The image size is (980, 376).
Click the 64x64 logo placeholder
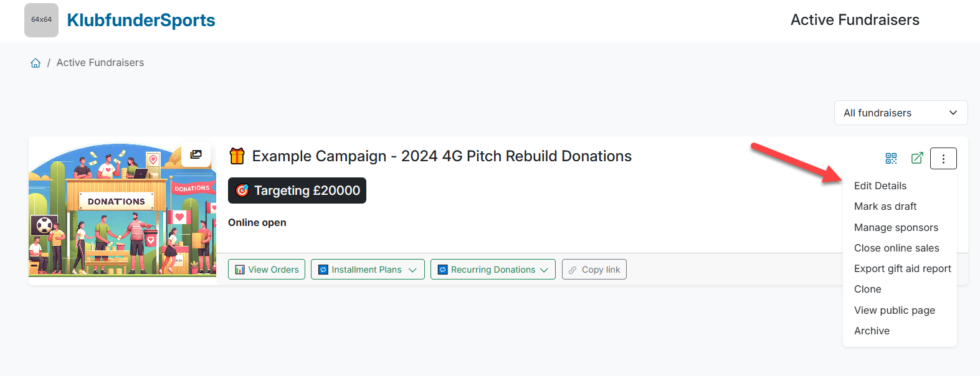(41, 20)
